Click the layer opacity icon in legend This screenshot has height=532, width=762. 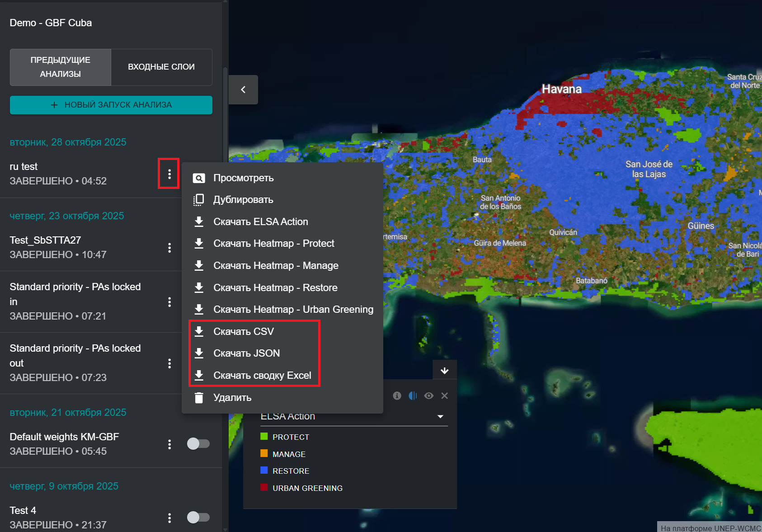tap(413, 396)
